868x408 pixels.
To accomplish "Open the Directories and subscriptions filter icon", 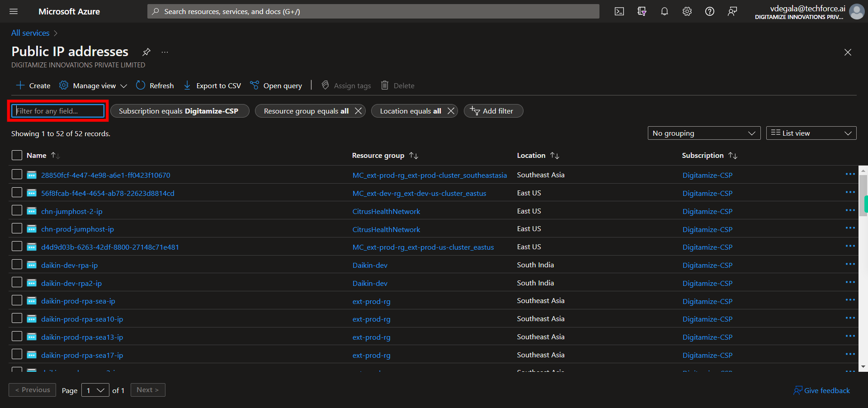I will pos(642,11).
